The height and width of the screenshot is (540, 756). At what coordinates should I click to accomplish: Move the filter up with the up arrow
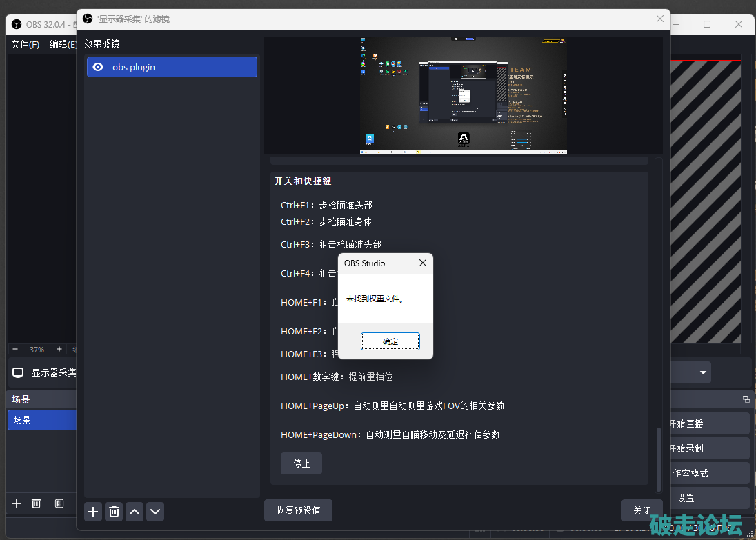pyautogui.click(x=135, y=512)
